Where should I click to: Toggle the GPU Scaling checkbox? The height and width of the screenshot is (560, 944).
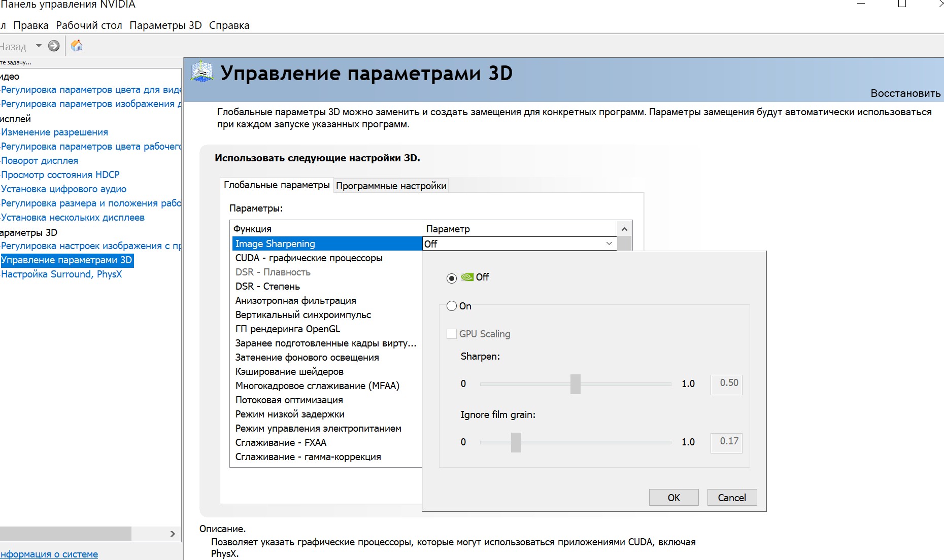click(451, 334)
